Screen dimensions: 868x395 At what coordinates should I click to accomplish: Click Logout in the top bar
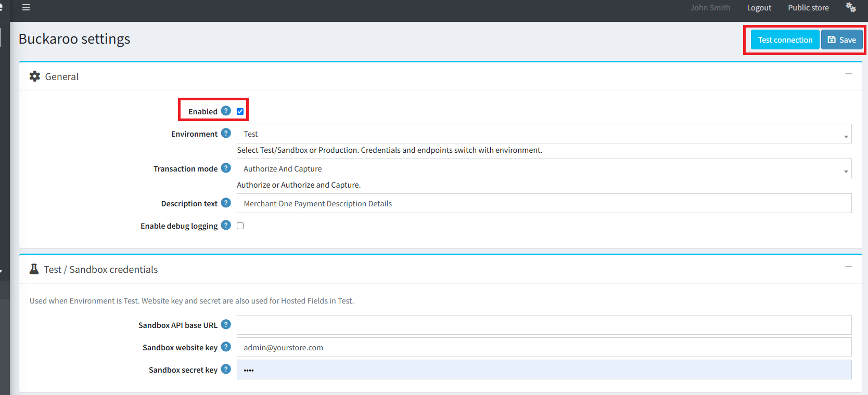(759, 8)
